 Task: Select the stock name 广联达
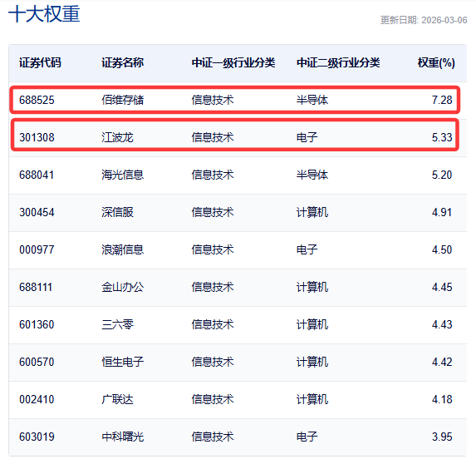[117, 399]
